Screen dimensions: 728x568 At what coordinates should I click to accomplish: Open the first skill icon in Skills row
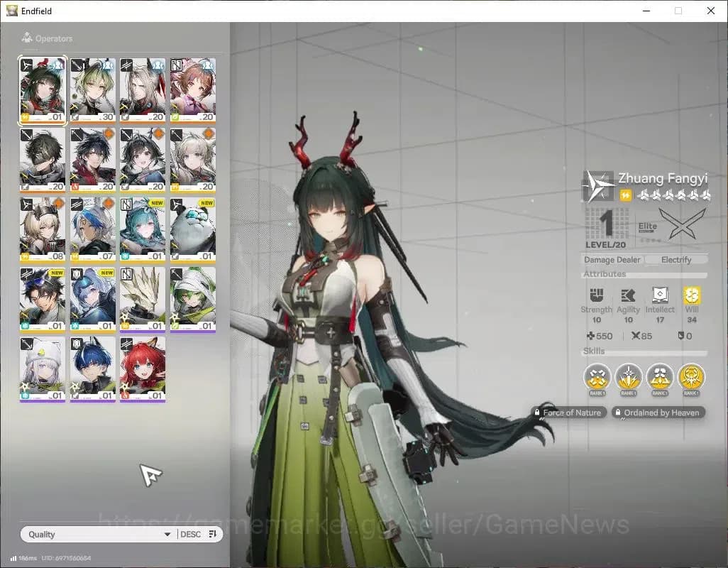pyautogui.click(x=597, y=376)
